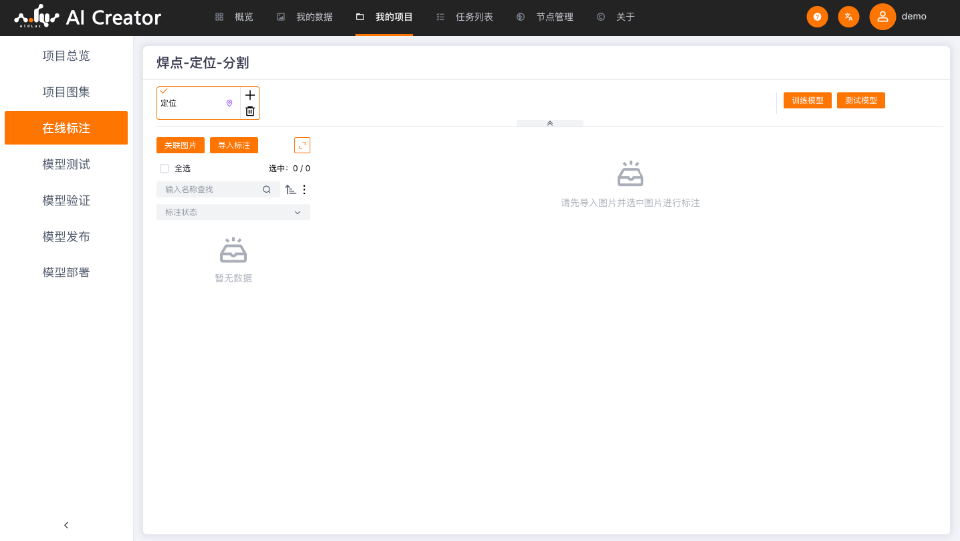960x541 pixels.
Task: Click the plus icon to add a module
Action: click(250, 95)
